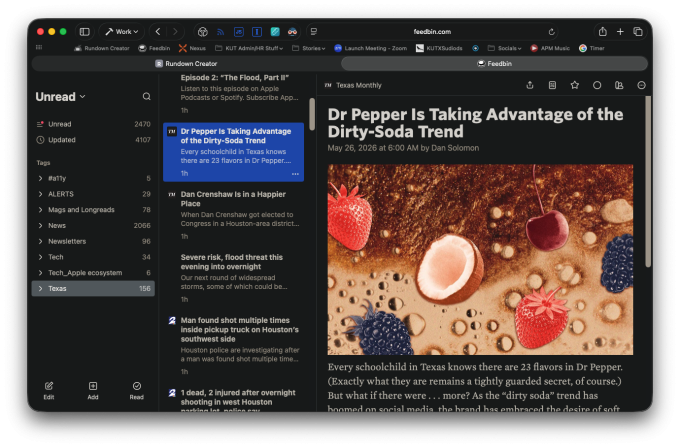
Task: Star the Dr Pepper article
Action: (575, 85)
